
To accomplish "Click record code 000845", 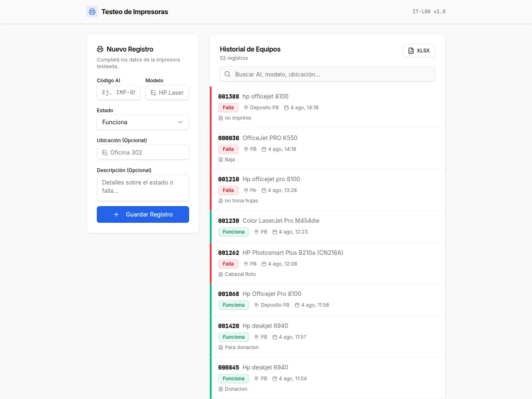I will click(229, 367).
